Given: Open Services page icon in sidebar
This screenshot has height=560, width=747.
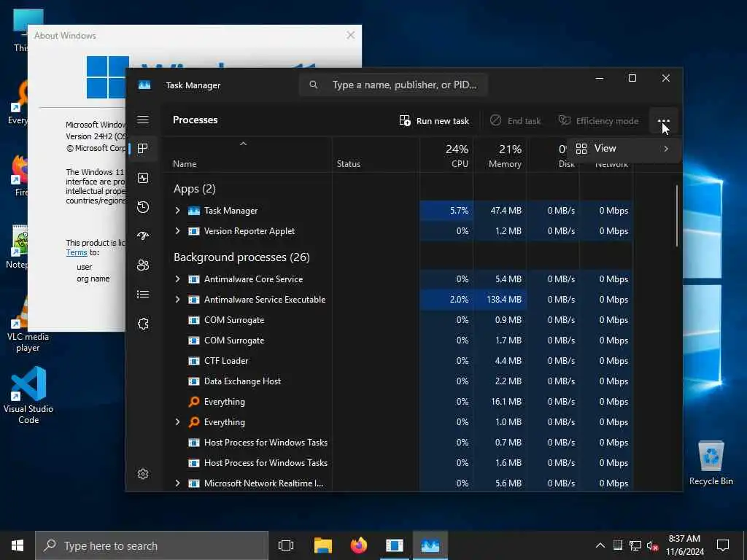Looking at the screenshot, I should (143, 324).
